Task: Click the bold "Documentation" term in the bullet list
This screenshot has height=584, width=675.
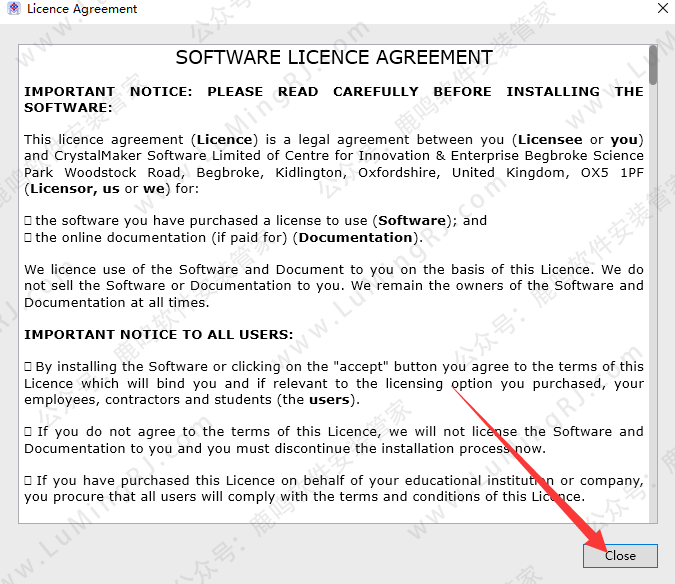Action: [355, 237]
